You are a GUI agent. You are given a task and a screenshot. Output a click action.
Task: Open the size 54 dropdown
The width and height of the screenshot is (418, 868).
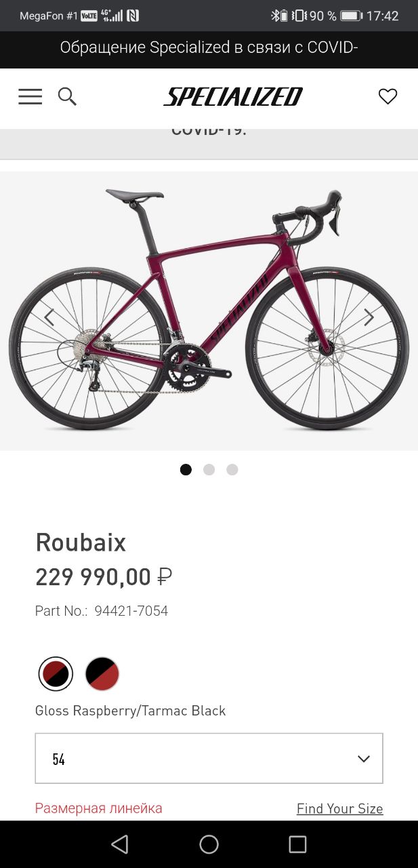point(209,758)
